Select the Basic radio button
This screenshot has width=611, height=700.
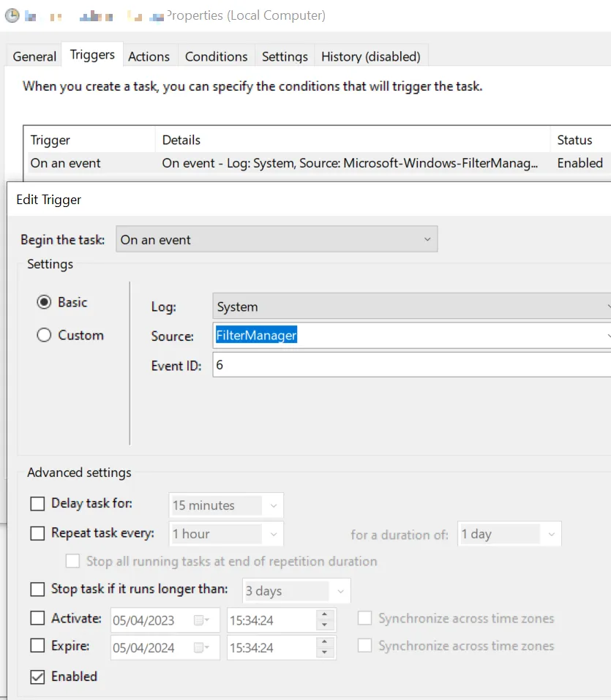click(x=44, y=302)
